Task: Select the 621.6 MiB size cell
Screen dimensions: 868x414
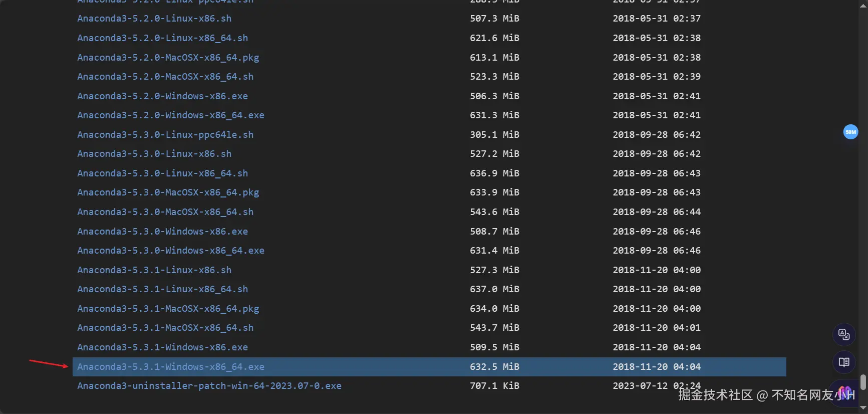Action: pos(494,38)
